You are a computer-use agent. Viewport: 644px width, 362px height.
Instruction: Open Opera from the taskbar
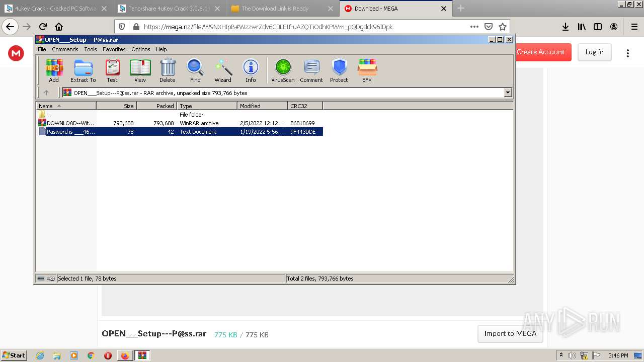click(108, 355)
